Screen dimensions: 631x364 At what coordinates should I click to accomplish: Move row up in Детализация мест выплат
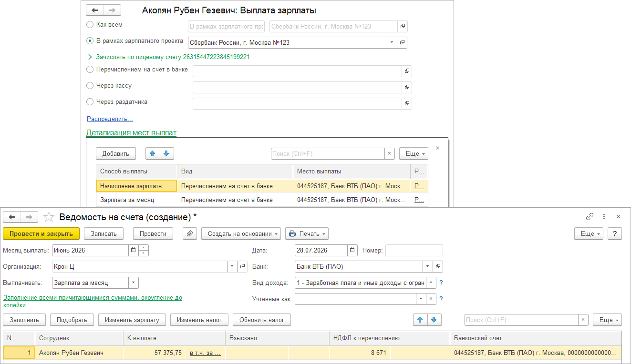click(153, 153)
